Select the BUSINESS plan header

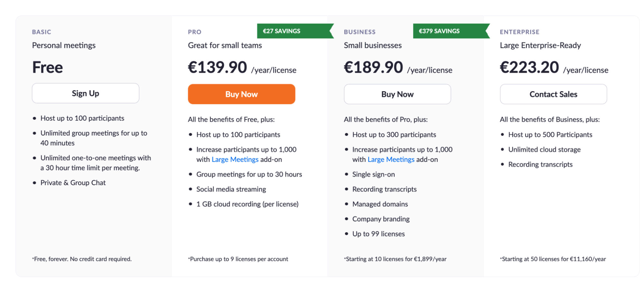tap(360, 32)
